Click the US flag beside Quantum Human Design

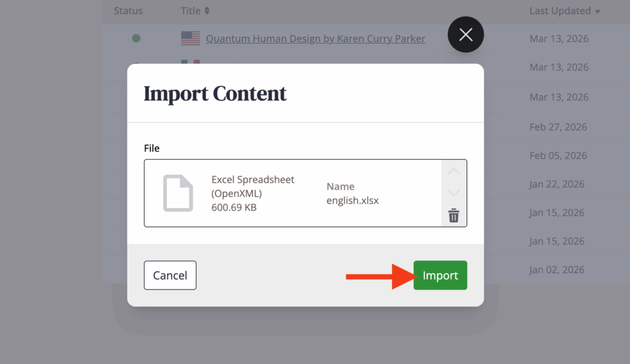click(191, 39)
